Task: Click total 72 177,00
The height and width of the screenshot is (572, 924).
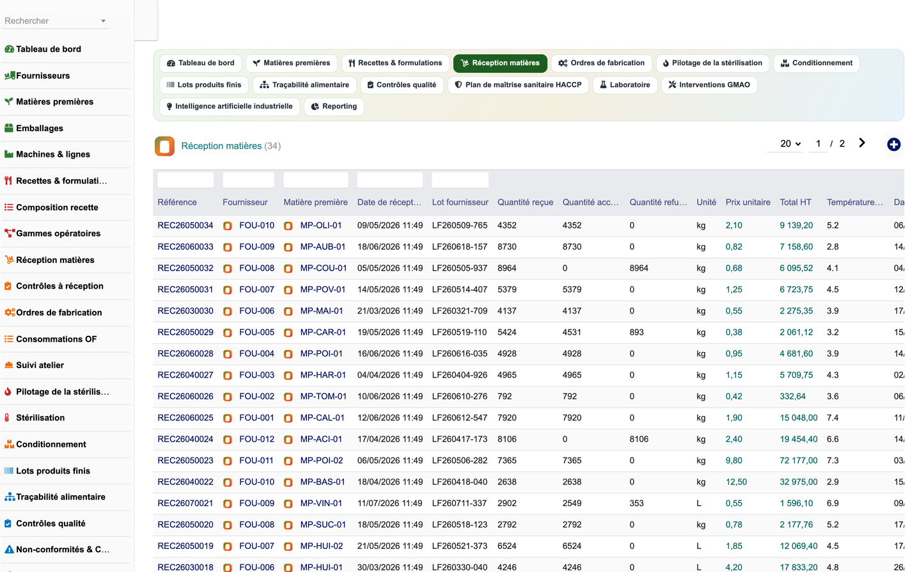Action: tap(799, 461)
